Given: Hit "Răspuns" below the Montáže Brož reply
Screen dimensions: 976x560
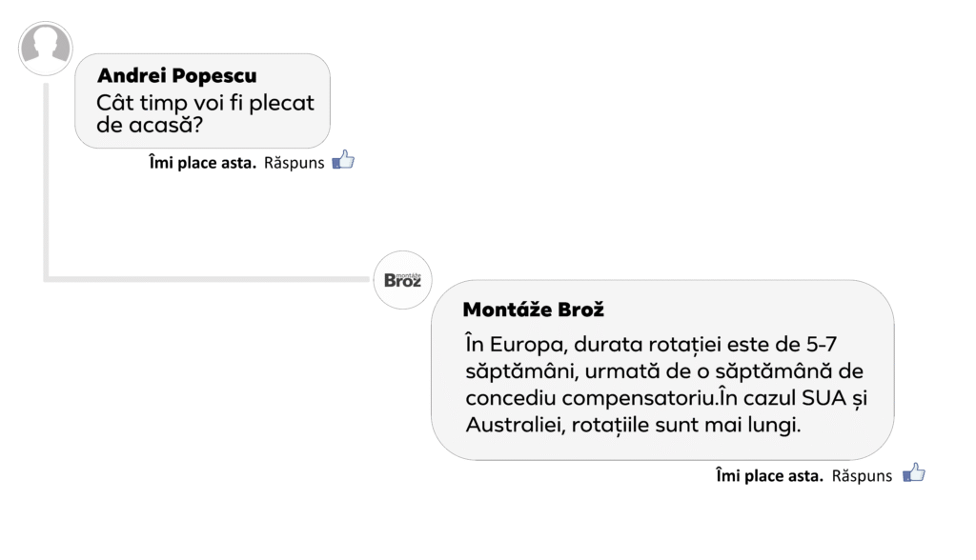Looking at the screenshot, I should pos(862,475).
